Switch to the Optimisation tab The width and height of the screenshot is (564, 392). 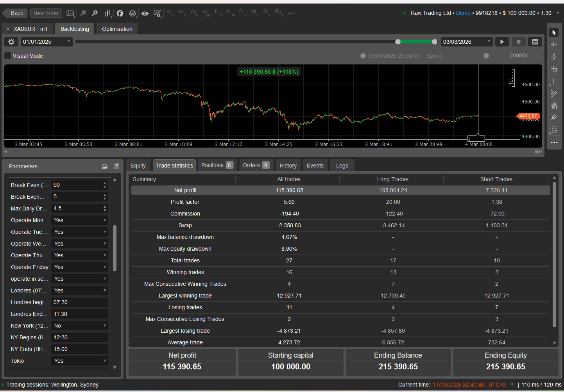pos(117,29)
